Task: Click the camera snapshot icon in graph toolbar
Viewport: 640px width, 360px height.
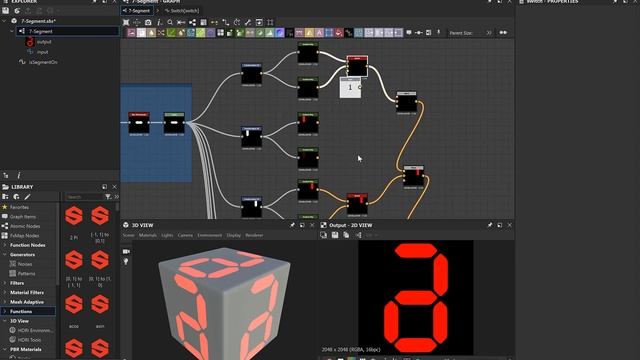Action: [x=148, y=22]
